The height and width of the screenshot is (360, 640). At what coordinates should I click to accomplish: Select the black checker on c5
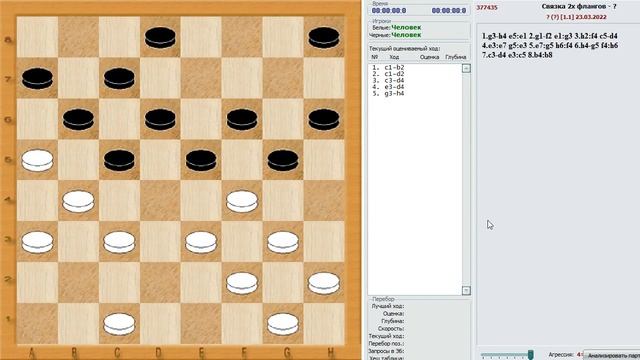coord(119,160)
